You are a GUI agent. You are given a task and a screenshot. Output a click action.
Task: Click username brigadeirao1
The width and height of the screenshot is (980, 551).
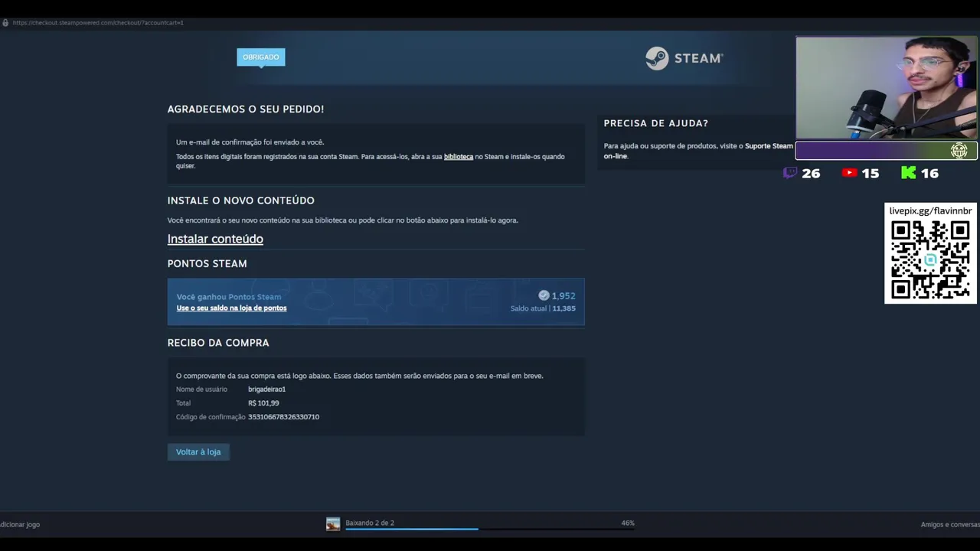point(266,390)
